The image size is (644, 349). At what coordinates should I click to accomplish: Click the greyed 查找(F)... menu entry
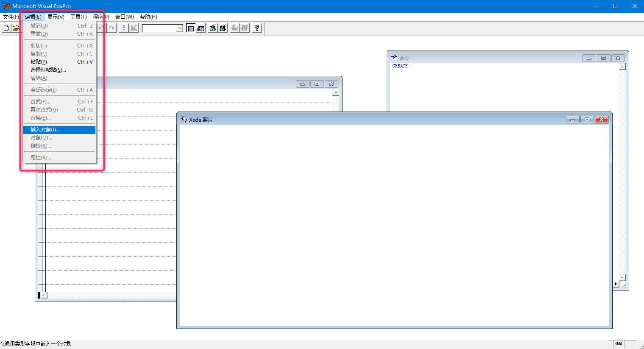59,102
